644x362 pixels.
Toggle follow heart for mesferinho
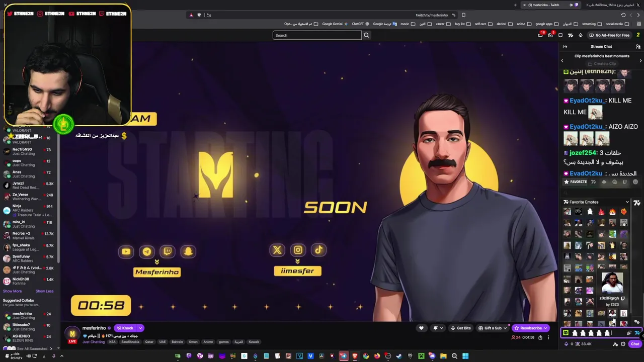click(x=421, y=328)
